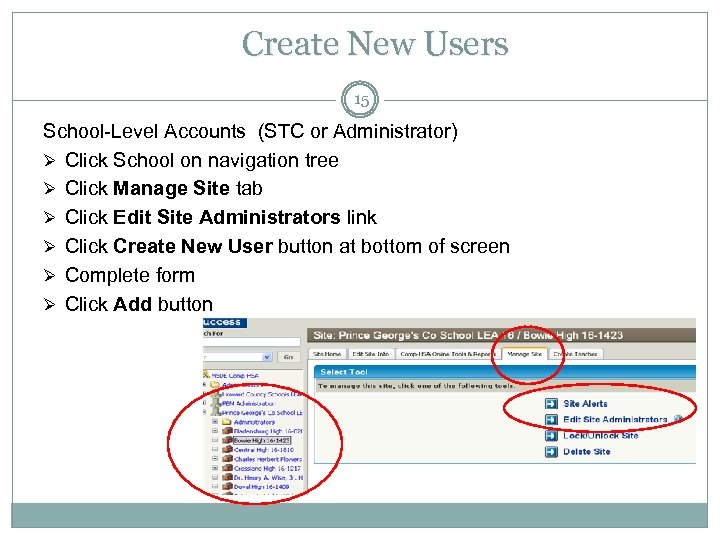The height and width of the screenshot is (540, 720).
Task: Switch to the Manage Site tab
Action: point(524,354)
